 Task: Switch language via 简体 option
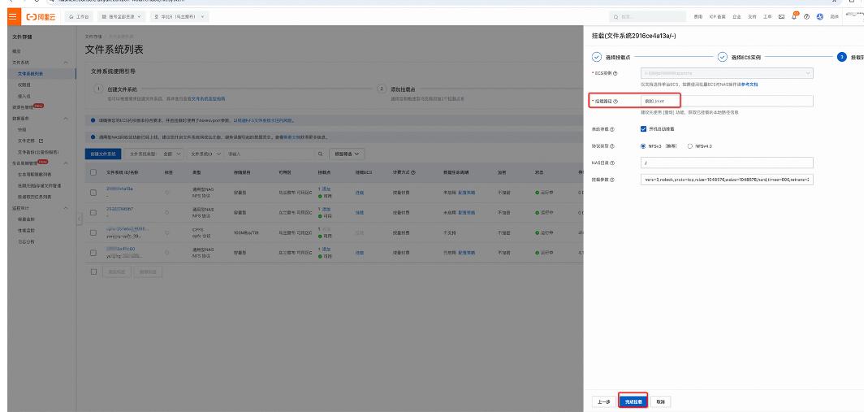pyautogui.click(x=834, y=17)
